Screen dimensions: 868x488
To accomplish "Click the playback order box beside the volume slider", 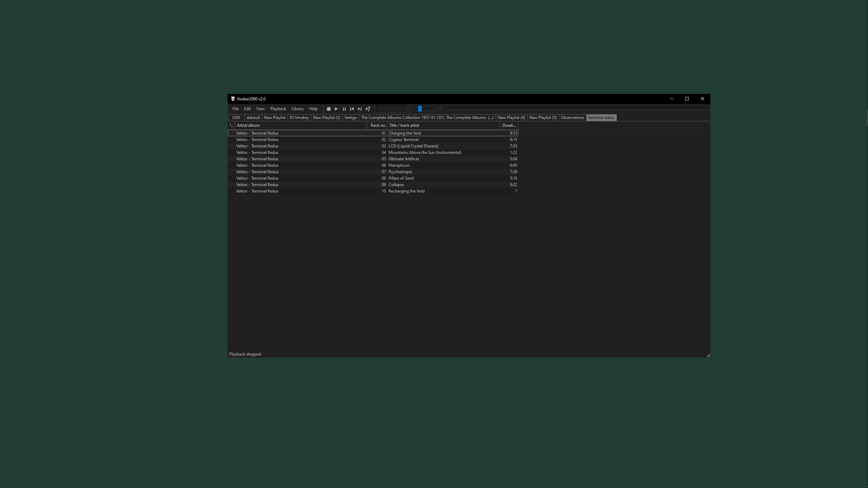I will (x=391, y=109).
